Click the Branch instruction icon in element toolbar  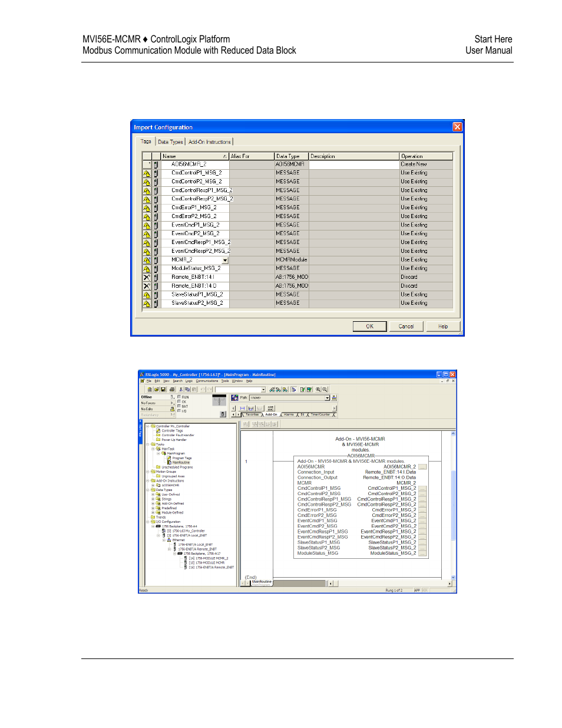point(251,408)
